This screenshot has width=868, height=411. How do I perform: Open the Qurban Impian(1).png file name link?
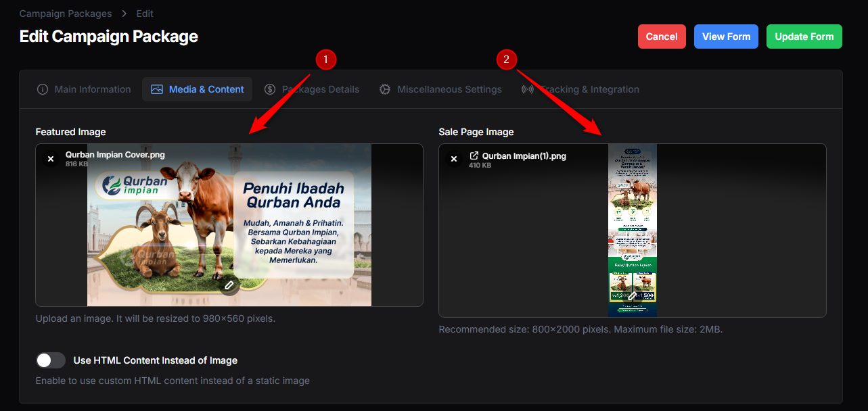[524, 155]
